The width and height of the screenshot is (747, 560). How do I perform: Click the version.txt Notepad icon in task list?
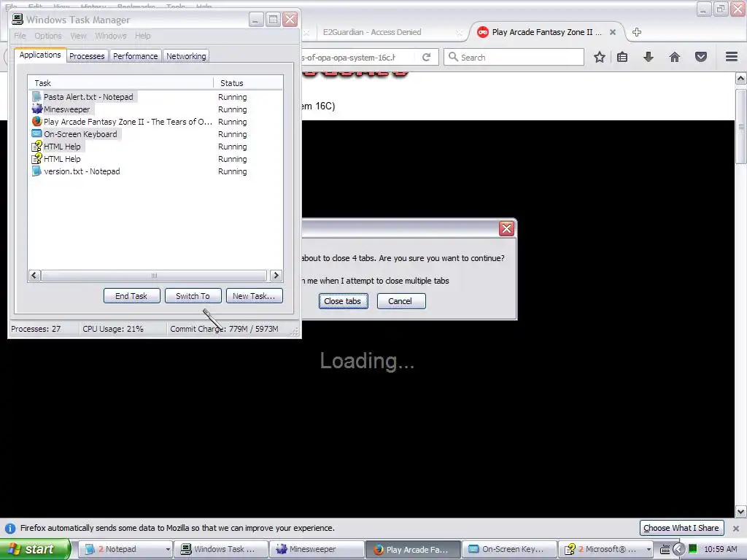[x=36, y=171]
